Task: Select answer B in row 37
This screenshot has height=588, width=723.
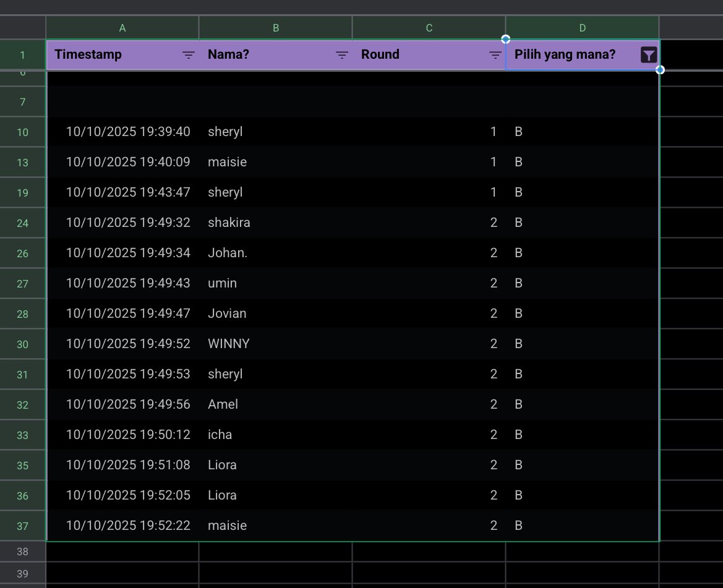Action: tap(583, 526)
